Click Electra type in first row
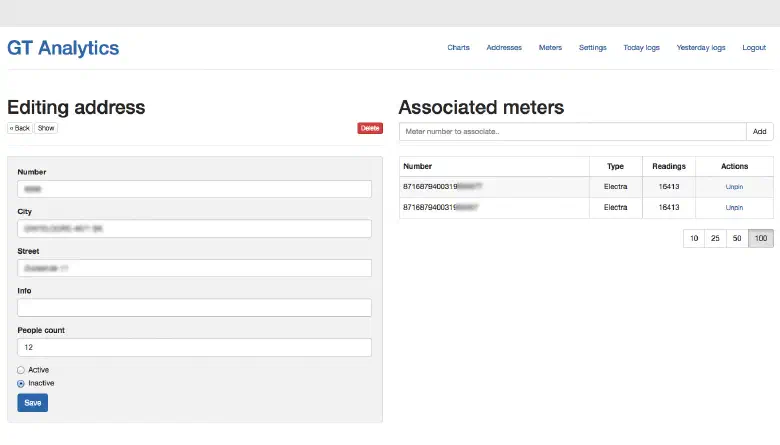This screenshot has height=445, width=780. [616, 187]
